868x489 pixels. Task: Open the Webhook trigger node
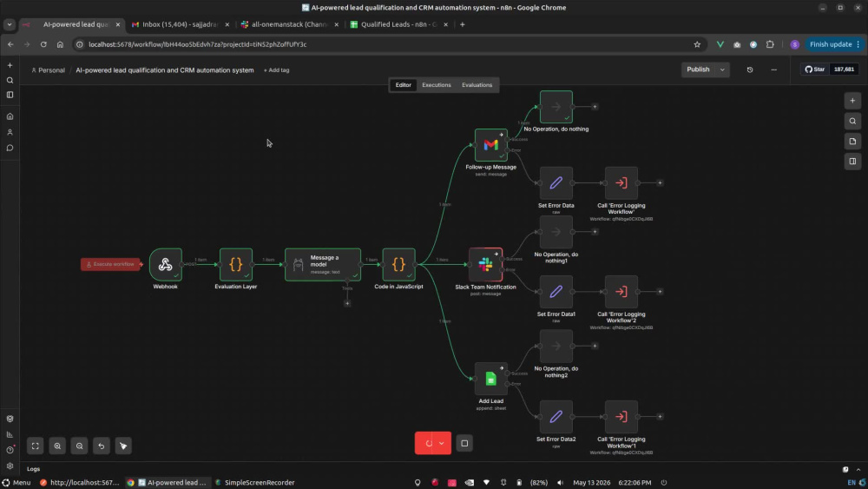pos(165,265)
